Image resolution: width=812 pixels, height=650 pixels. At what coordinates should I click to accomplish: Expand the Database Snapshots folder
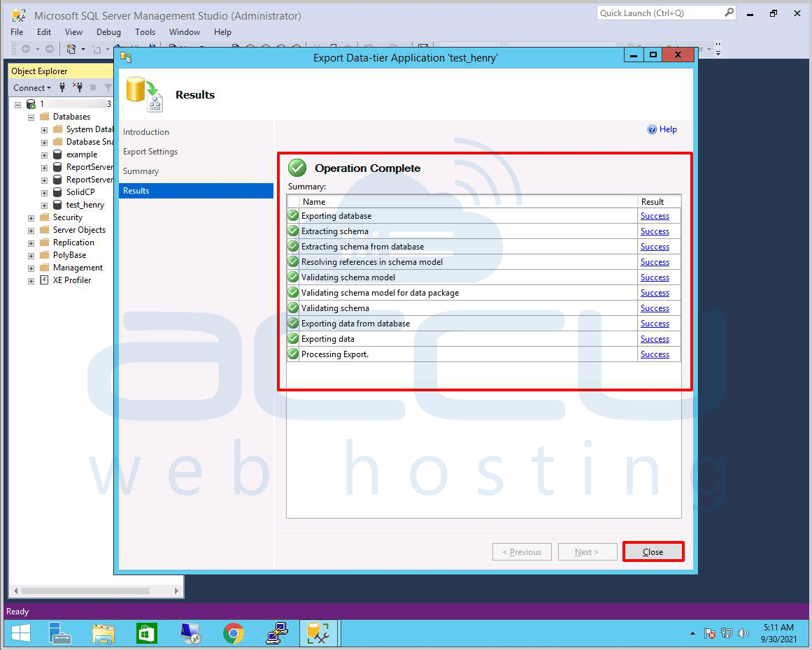45,143
